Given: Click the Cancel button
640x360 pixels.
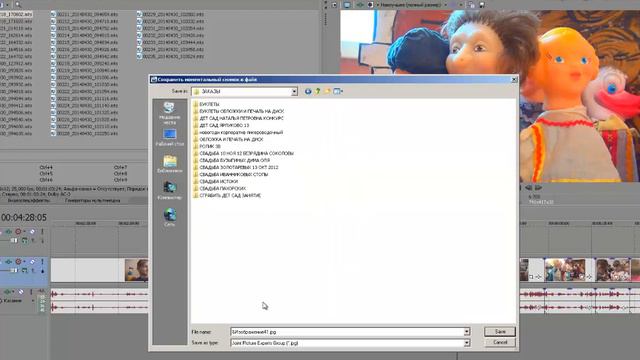Looking at the screenshot, I should (x=500, y=342).
